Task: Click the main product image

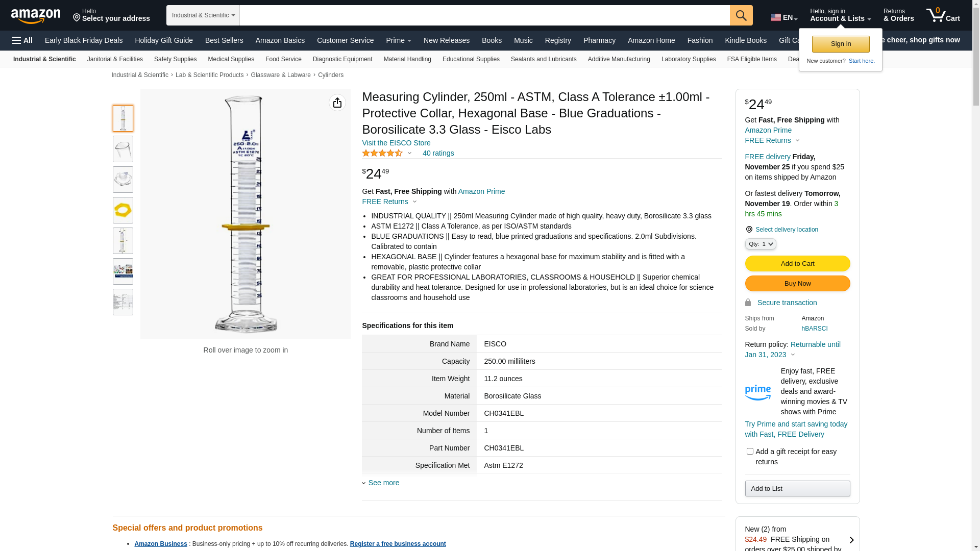Action: [x=246, y=214]
